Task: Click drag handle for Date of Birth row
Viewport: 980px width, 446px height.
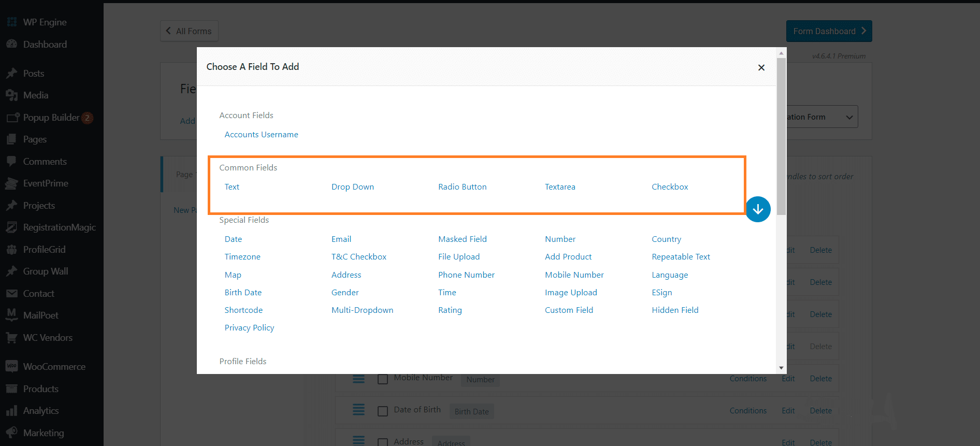Action: click(x=358, y=410)
